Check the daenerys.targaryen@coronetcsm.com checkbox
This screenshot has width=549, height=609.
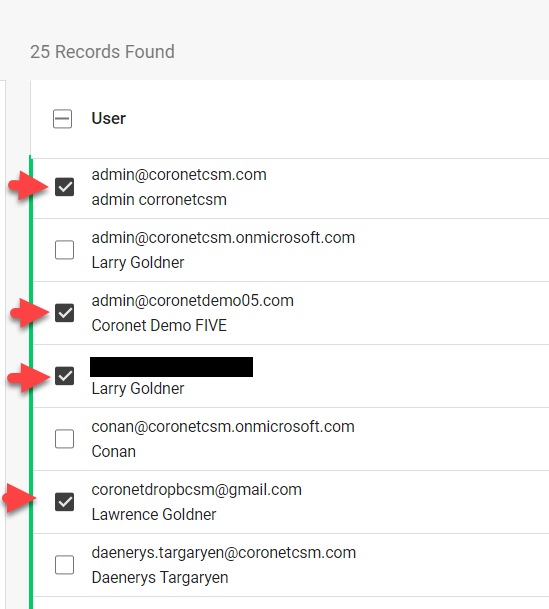tap(64, 565)
